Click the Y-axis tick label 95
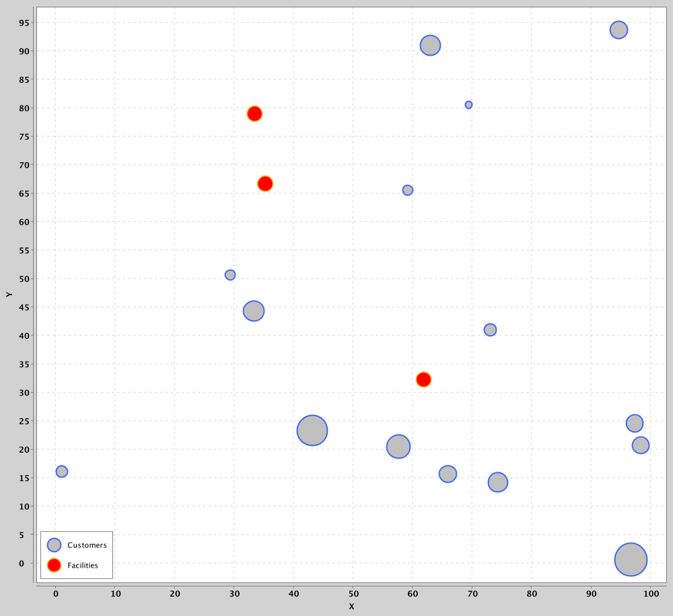Screen dimensions: 673x616 pos(24,23)
